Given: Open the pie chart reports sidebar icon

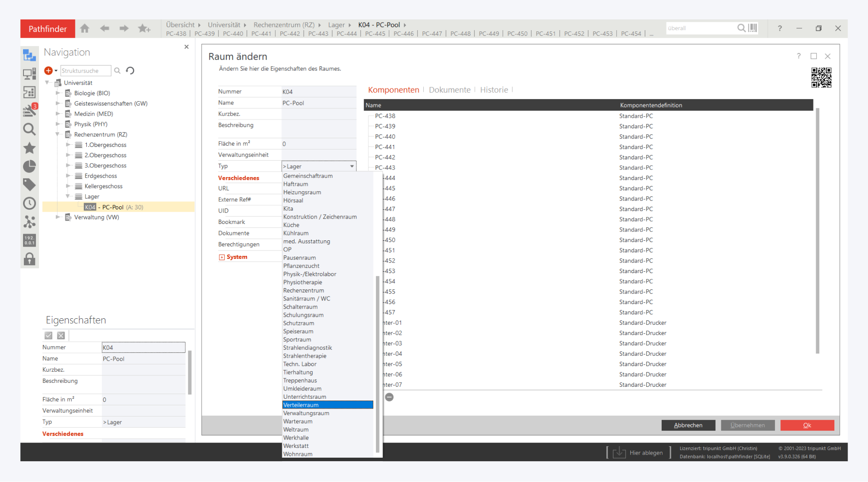Looking at the screenshot, I should [x=30, y=166].
